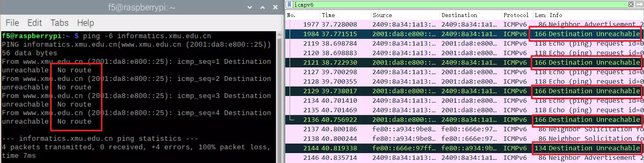The image size is (644, 163).
Task: Maximize the raspberrypi terminal window
Action: 263,8
